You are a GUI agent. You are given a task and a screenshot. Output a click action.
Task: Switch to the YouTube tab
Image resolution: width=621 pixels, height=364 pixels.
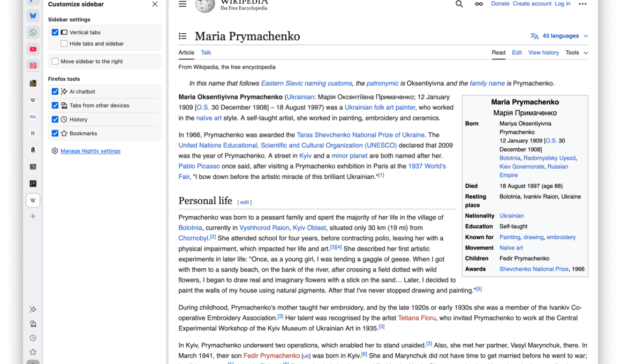pos(33,49)
